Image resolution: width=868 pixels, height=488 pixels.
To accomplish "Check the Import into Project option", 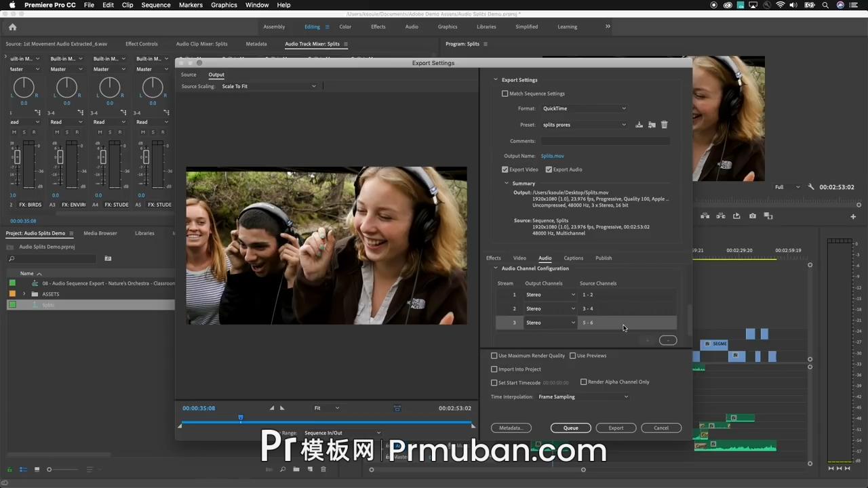I will pyautogui.click(x=494, y=369).
